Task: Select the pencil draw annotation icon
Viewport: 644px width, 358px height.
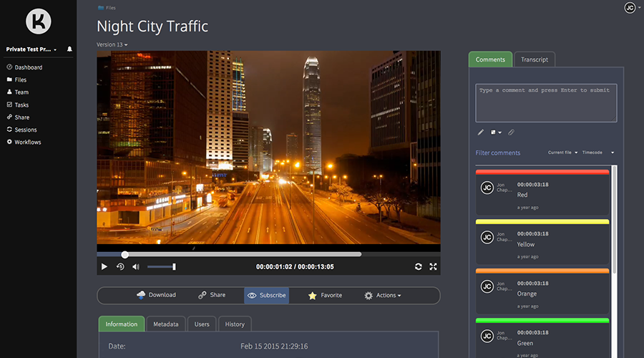Action: tap(481, 132)
